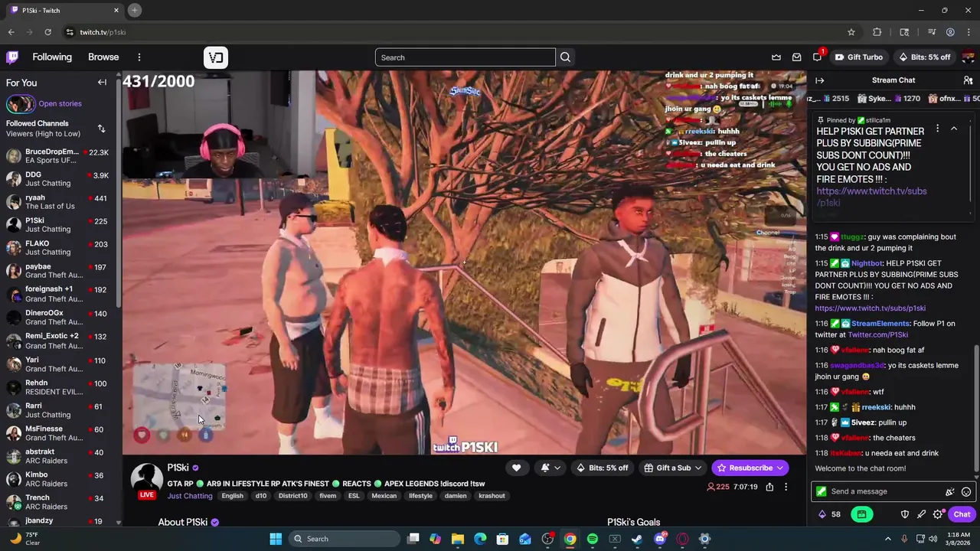The width and height of the screenshot is (980, 551).
Task: Go to the Browse tab
Action: pyautogui.click(x=103, y=57)
